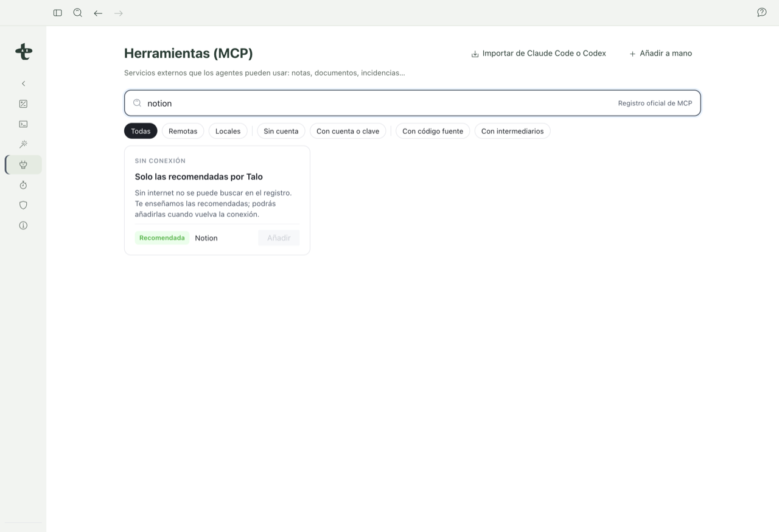The height and width of the screenshot is (532, 779).
Task: Apply the Con código fuente filter
Action: (433, 131)
